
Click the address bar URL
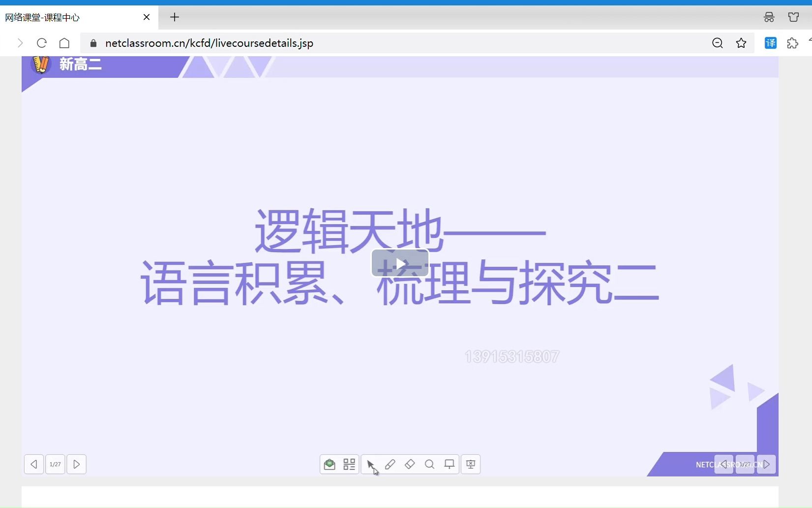209,43
